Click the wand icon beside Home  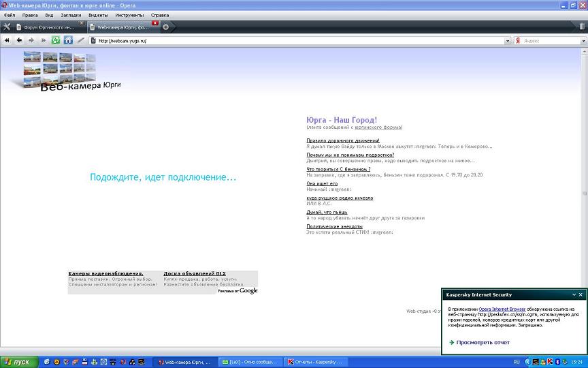[x=81, y=40]
